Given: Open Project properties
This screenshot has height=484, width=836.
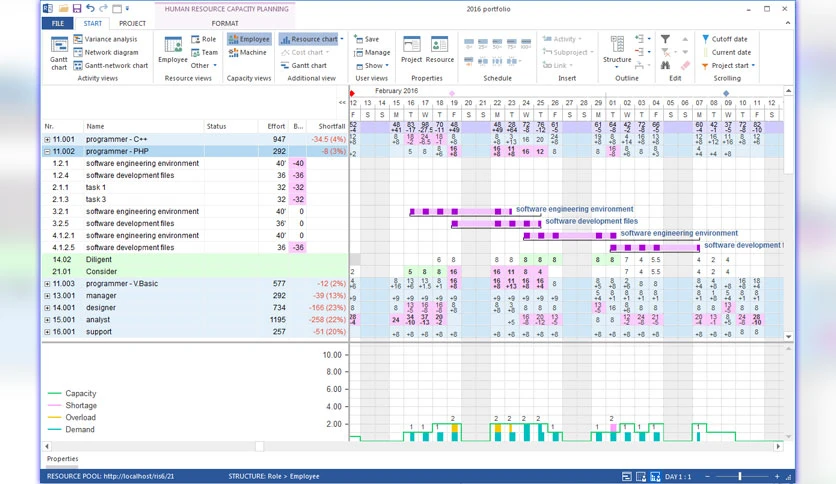Looking at the screenshot, I should (x=412, y=50).
